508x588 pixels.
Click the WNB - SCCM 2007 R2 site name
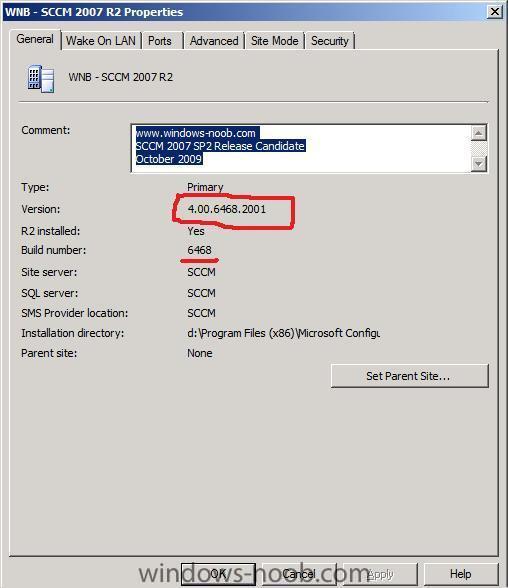(120, 77)
